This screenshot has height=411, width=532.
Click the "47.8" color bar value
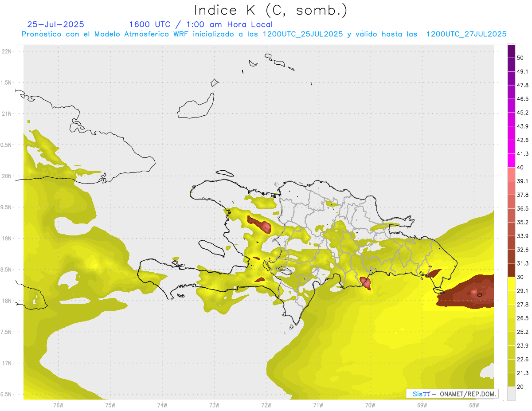(x=523, y=85)
